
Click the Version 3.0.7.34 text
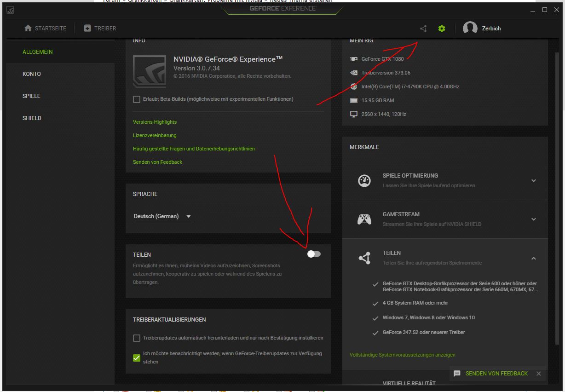coord(196,68)
